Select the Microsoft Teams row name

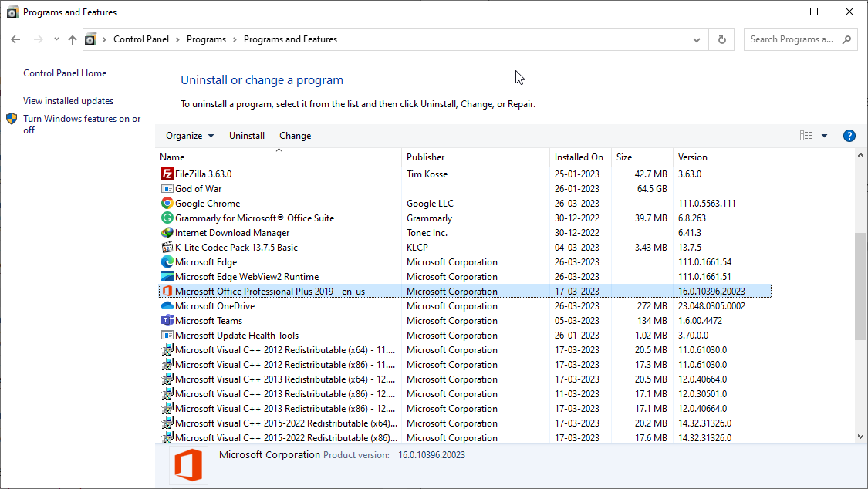click(x=208, y=321)
